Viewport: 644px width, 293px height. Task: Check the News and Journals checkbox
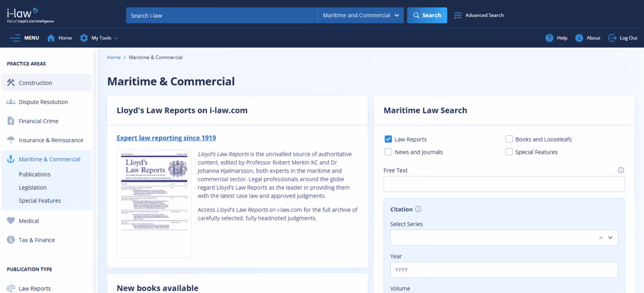pos(388,152)
